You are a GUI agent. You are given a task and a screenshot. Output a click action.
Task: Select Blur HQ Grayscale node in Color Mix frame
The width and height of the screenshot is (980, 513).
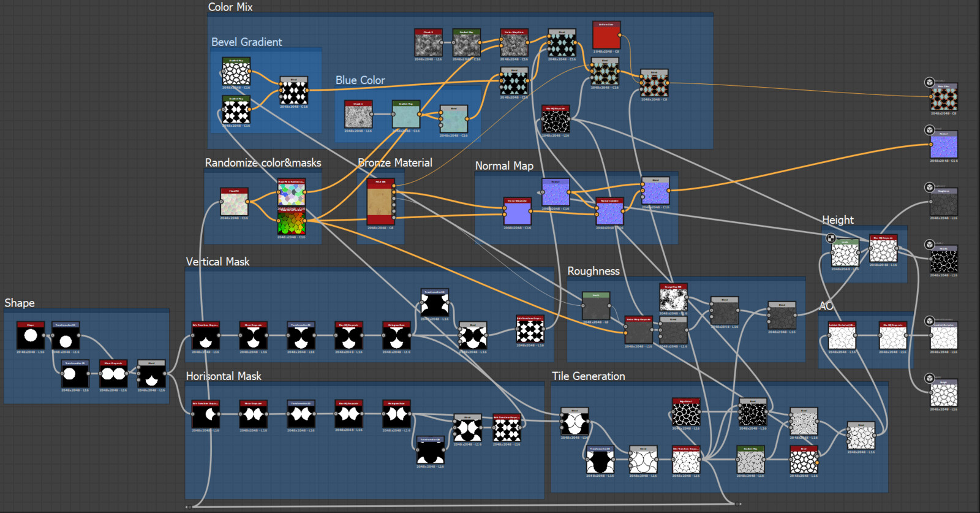point(556,120)
